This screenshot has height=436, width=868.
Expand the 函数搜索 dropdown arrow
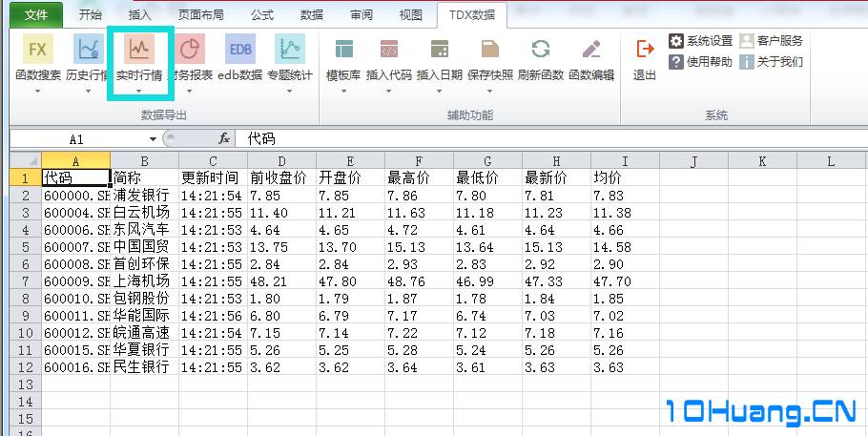pyautogui.click(x=37, y=92)
